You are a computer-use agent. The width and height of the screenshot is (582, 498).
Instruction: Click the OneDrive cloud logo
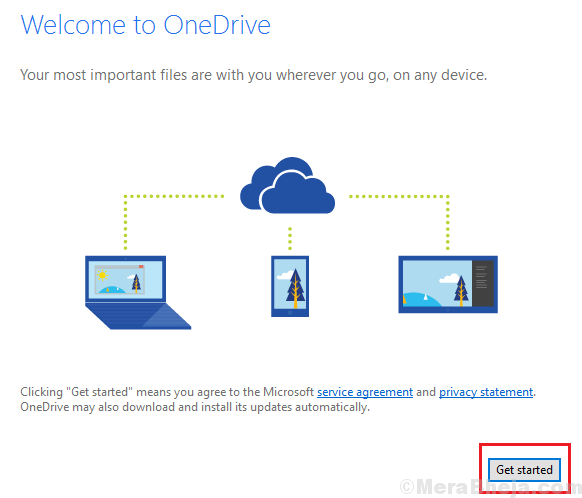point(288,185)
